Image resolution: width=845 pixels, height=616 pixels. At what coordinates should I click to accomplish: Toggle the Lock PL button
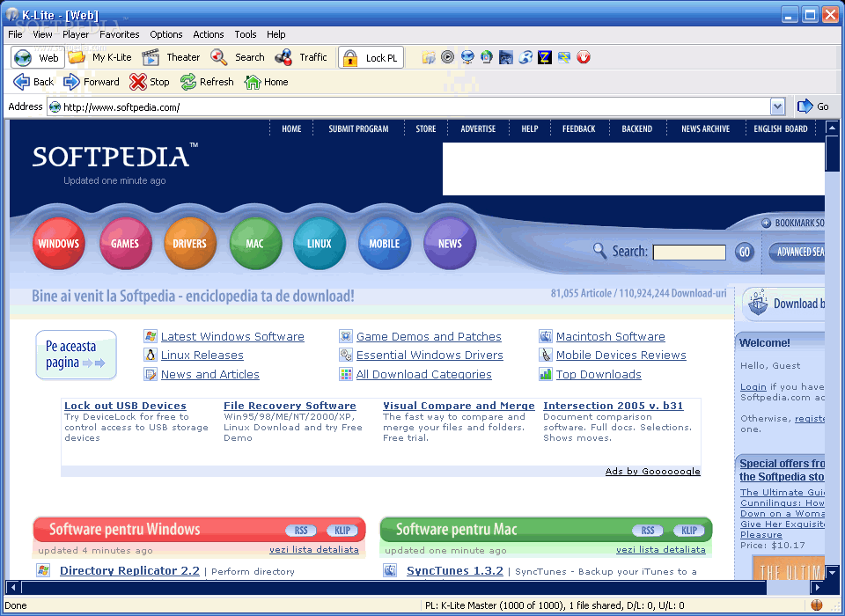point(371,58)
